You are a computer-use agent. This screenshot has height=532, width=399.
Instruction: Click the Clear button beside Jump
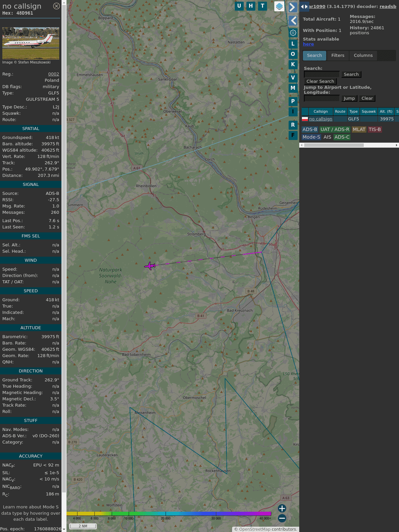pos(367,98)
